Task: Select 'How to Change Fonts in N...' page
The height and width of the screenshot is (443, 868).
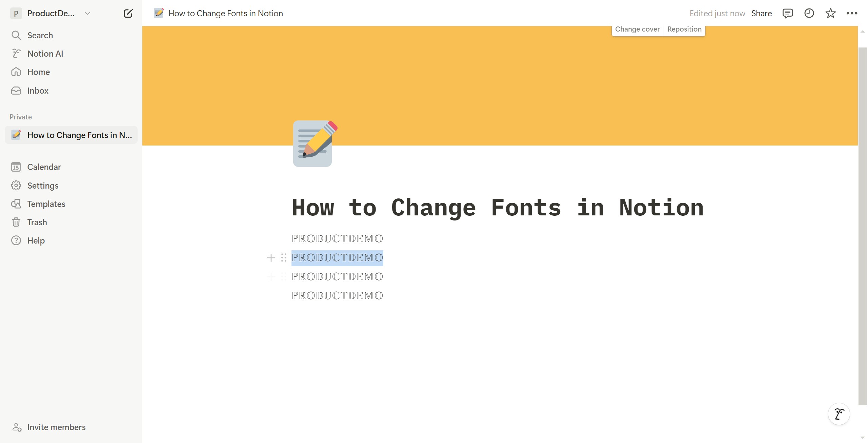Action: [71, 135]
